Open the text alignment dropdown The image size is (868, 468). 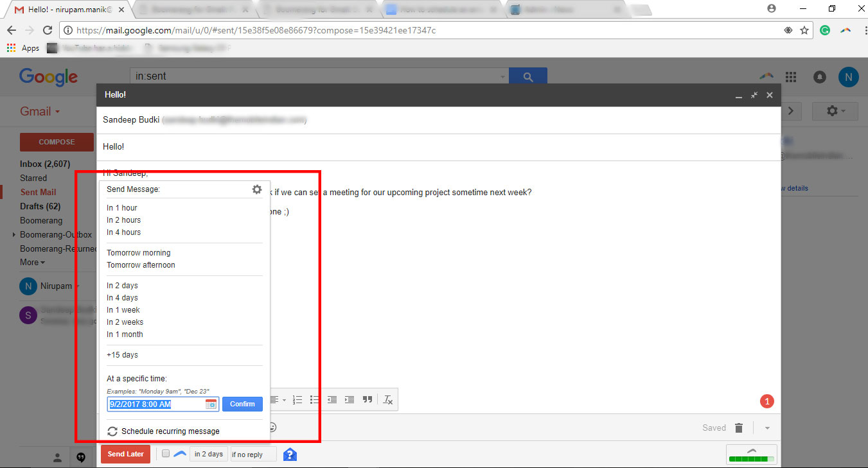278,399
